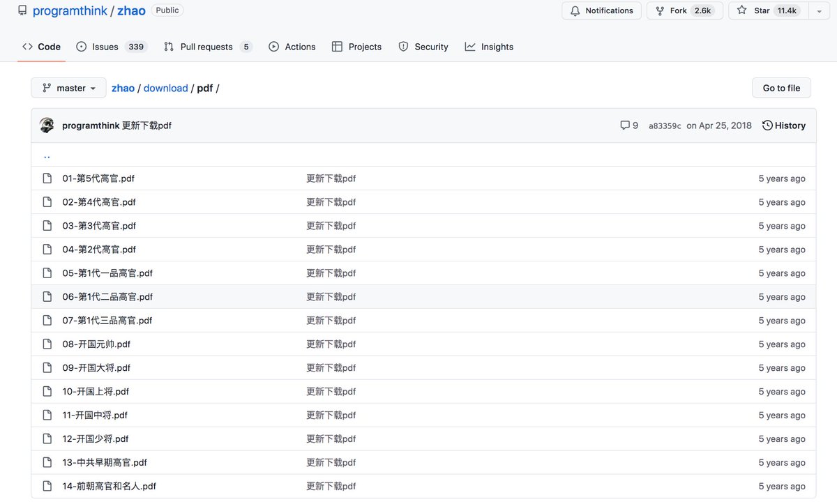837x504 pixels.
Task: View the Insights tab
Action: [x=489, y=47]
